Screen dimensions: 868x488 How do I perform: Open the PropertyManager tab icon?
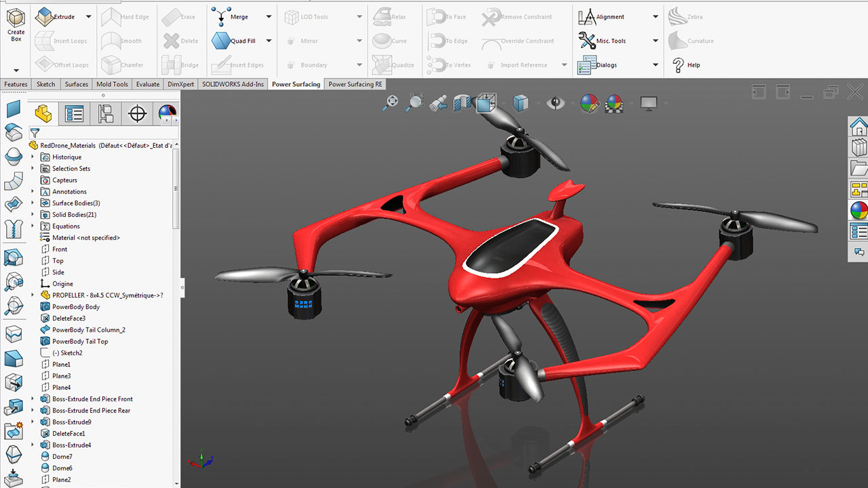point(74,114)
